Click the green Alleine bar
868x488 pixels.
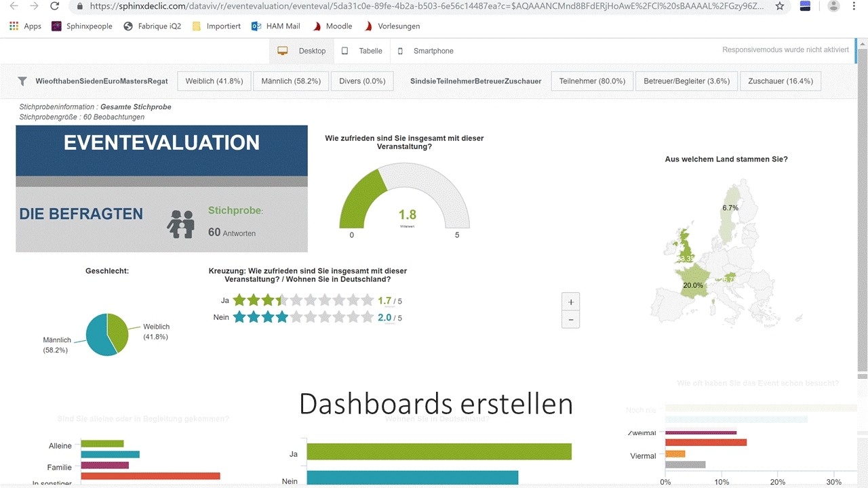(102, 443)
